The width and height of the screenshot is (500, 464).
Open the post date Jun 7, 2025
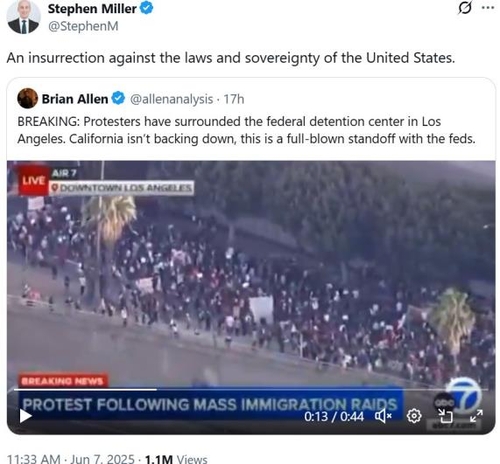click(x=102, y=459)
